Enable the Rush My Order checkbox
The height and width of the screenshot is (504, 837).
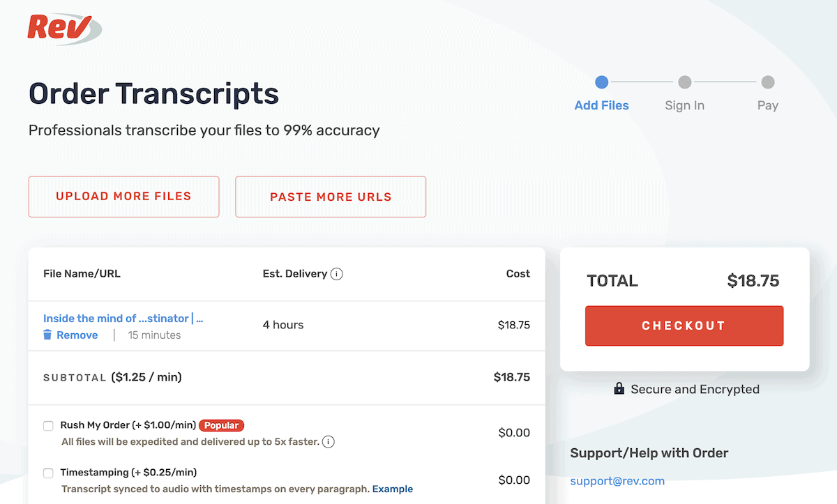click(x=48, y=426)
